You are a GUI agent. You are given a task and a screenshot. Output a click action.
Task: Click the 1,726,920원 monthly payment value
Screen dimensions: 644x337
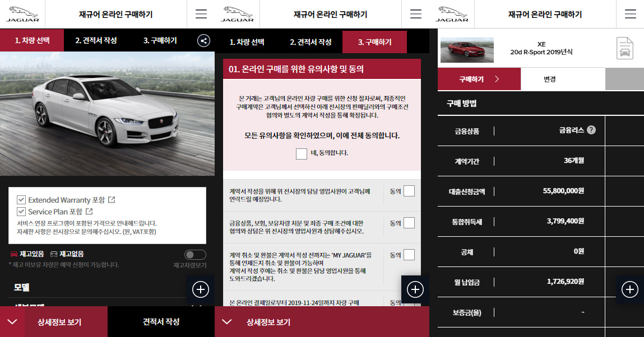(x=565, y=281)
